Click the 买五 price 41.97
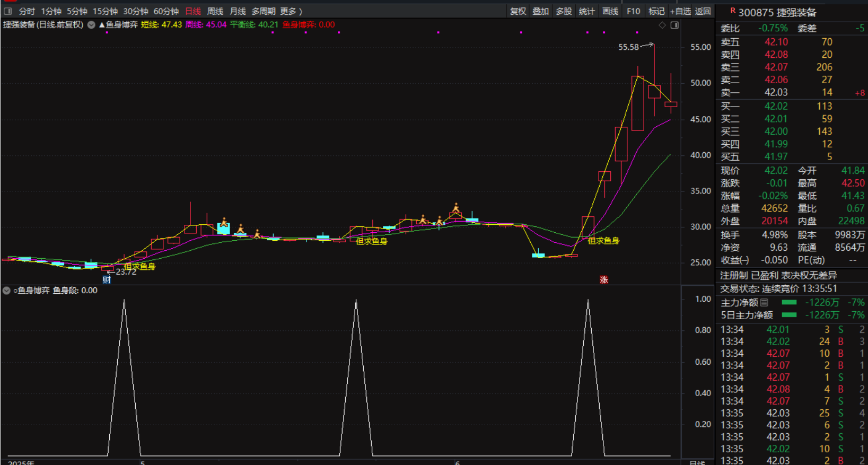 [x=776, y=156]
